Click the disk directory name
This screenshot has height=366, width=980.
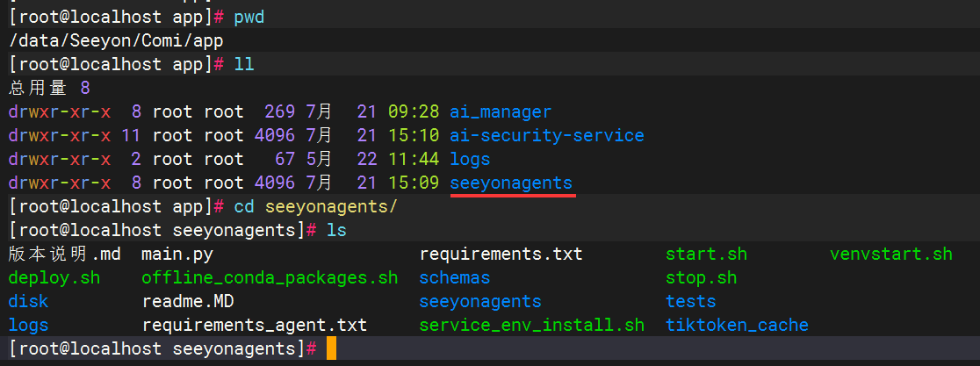28,302
